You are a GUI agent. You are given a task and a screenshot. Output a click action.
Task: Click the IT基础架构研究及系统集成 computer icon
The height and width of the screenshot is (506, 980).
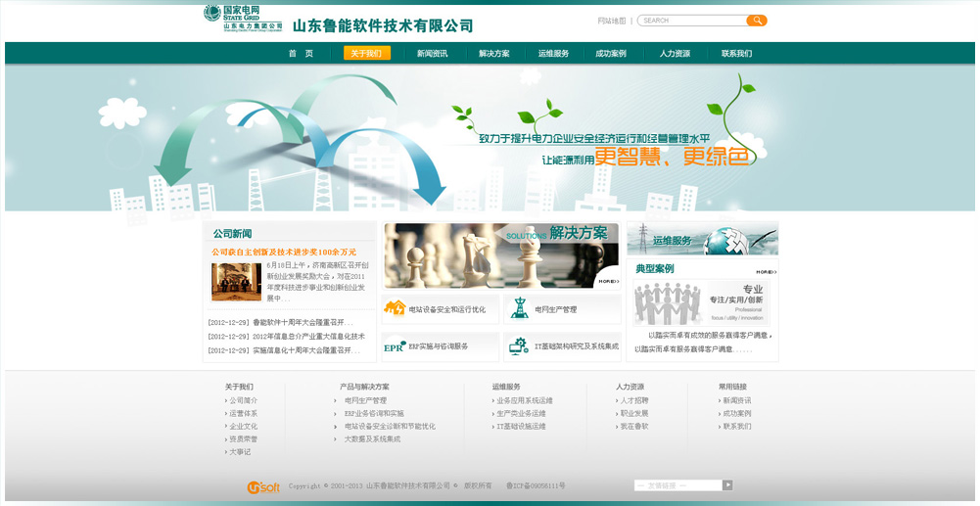[x=518, y=346]
